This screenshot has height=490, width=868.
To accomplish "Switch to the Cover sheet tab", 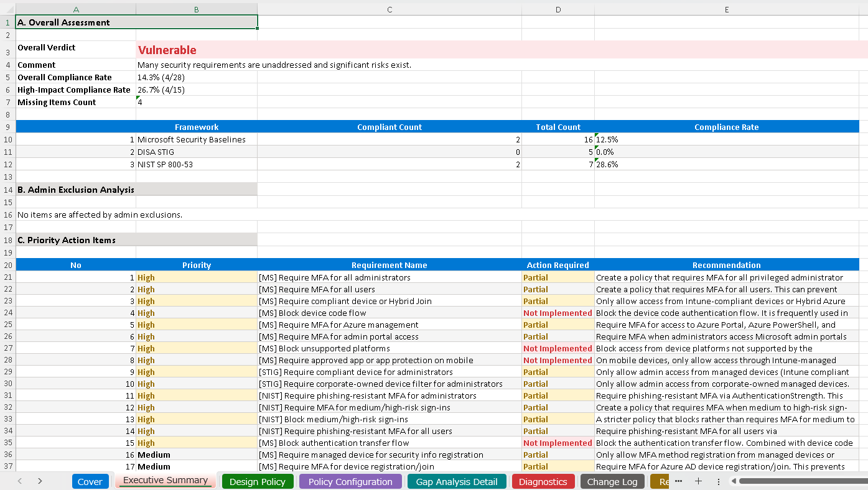I will point(90,481).
